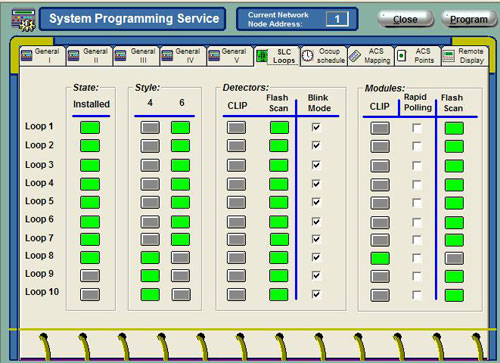Select the Occup schedule clock icon
The width and height of the screenshot is (500, 363).
[x=308, y=56]
